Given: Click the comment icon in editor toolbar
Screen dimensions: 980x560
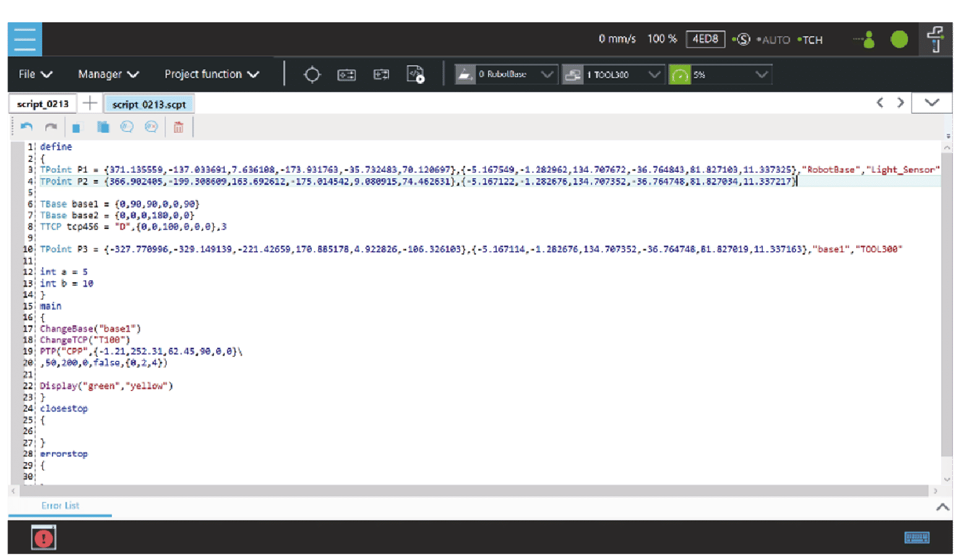Looking at the screenshot, I should [x=127, y=127].
